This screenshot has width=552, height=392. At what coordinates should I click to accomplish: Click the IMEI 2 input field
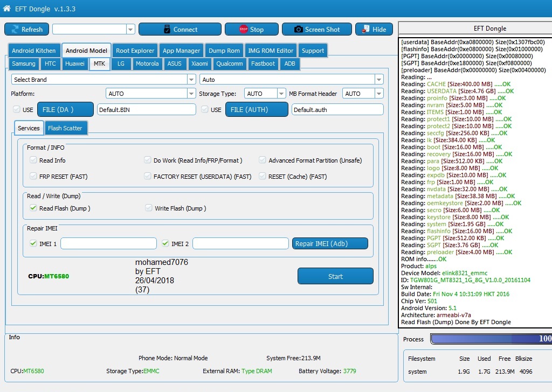click(240, 243)
